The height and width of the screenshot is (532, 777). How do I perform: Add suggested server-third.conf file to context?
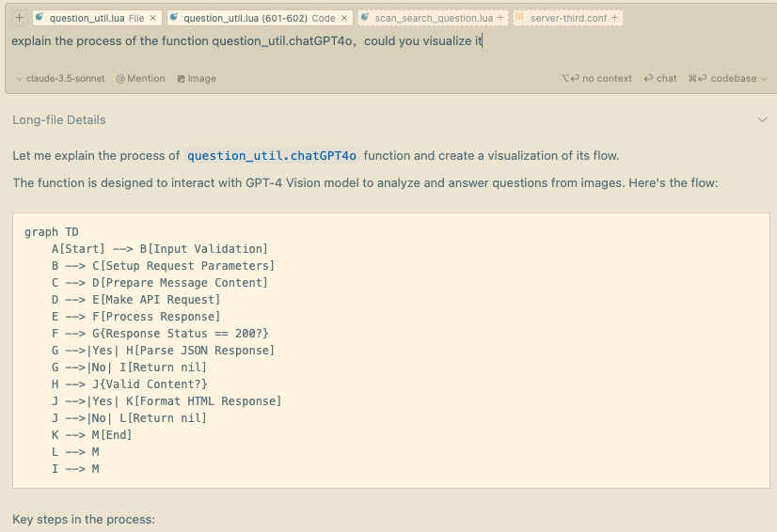pos(614,18)
